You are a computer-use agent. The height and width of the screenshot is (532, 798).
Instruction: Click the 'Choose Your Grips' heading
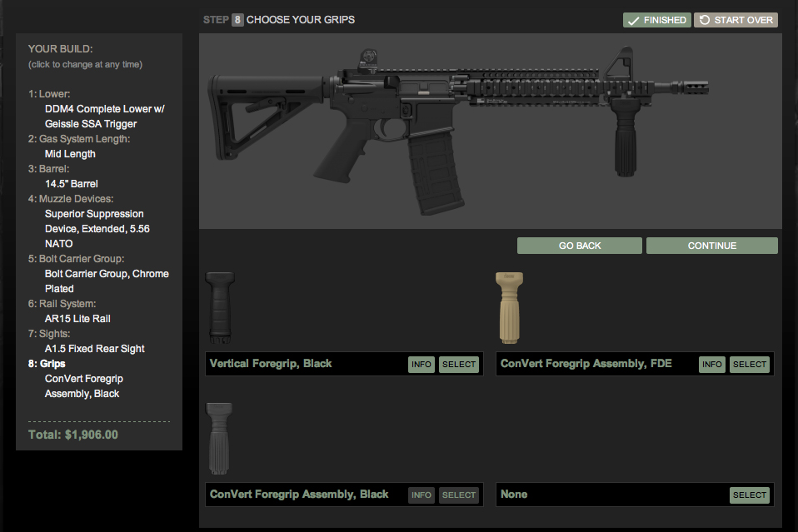pos(301,20)
